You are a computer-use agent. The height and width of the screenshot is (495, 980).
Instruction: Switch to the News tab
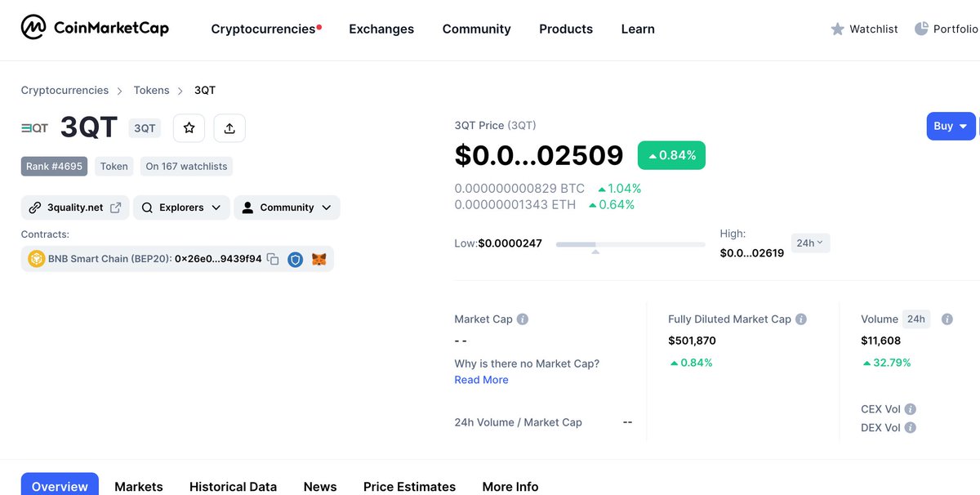click(320, 486)
